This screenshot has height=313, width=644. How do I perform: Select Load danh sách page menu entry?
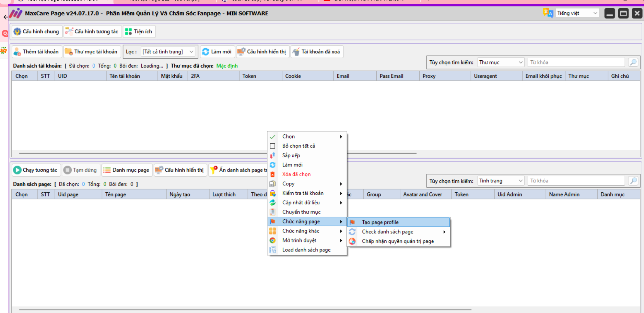(306, 250)
